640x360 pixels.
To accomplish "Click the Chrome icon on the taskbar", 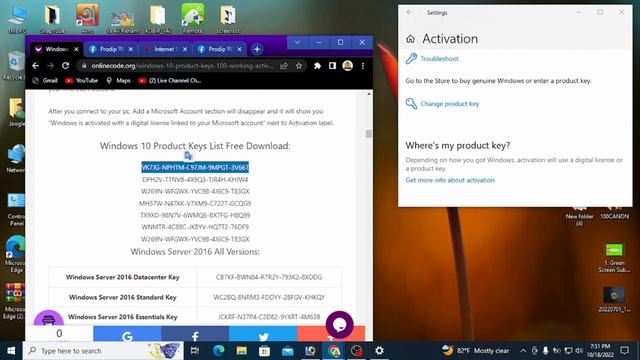I will tap(334, 351).
